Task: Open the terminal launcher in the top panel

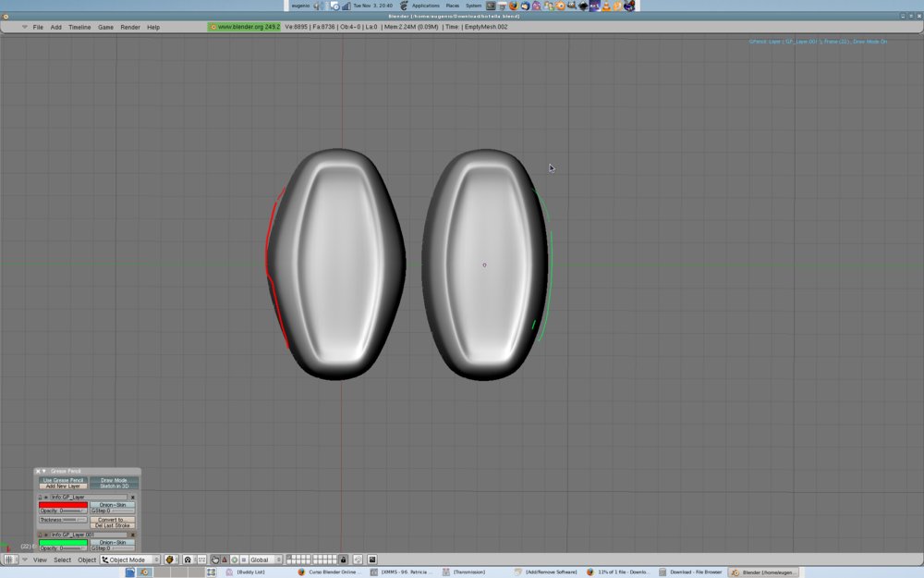Action: pos(491,6)
